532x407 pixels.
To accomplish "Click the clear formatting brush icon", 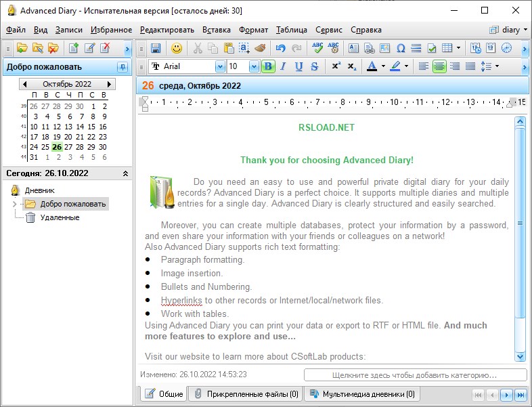I will point(260,48).
